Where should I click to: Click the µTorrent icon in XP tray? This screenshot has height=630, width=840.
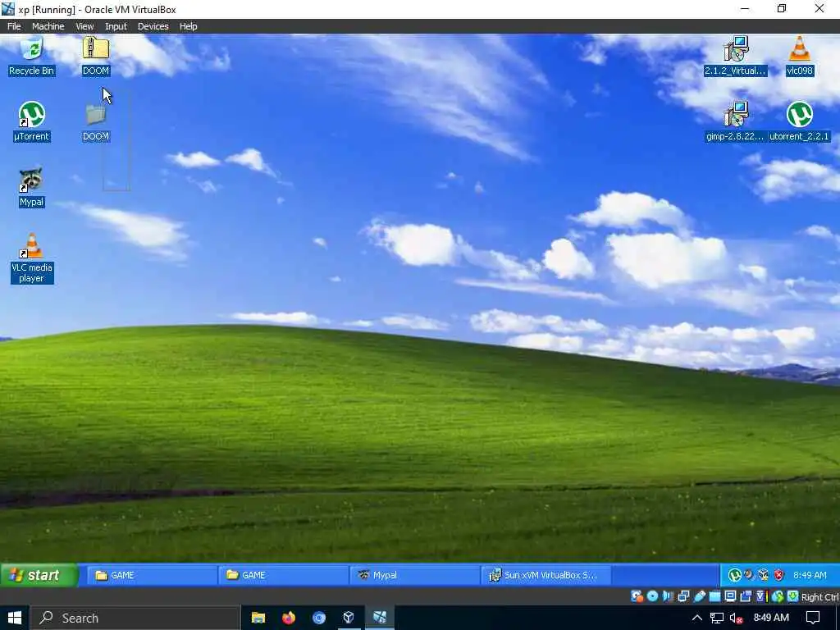(735, 575)
